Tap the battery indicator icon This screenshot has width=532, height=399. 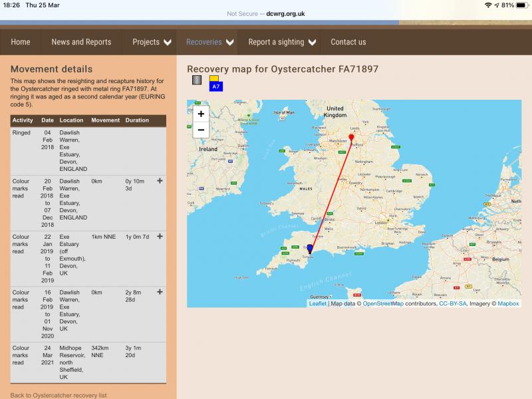coord(520,5)
